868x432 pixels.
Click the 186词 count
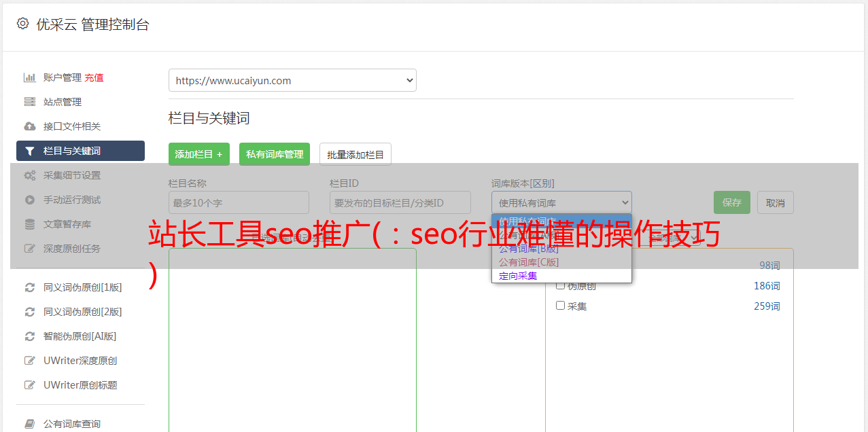point(767,286)
